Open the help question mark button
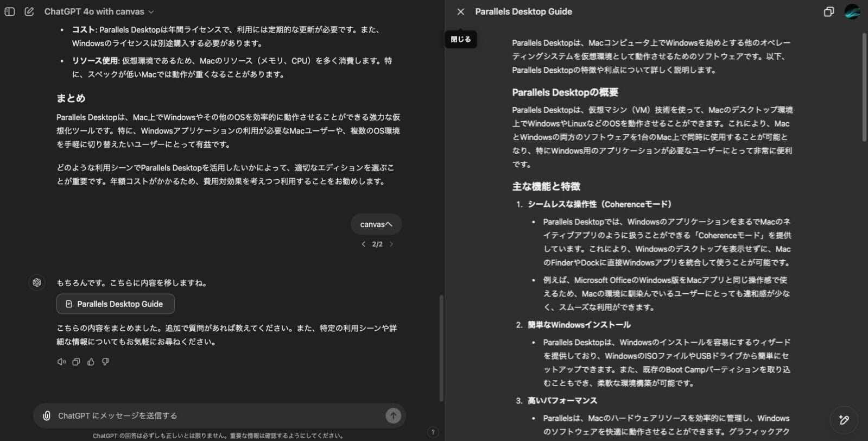The image size is (868, 441). tap(433, 432)
